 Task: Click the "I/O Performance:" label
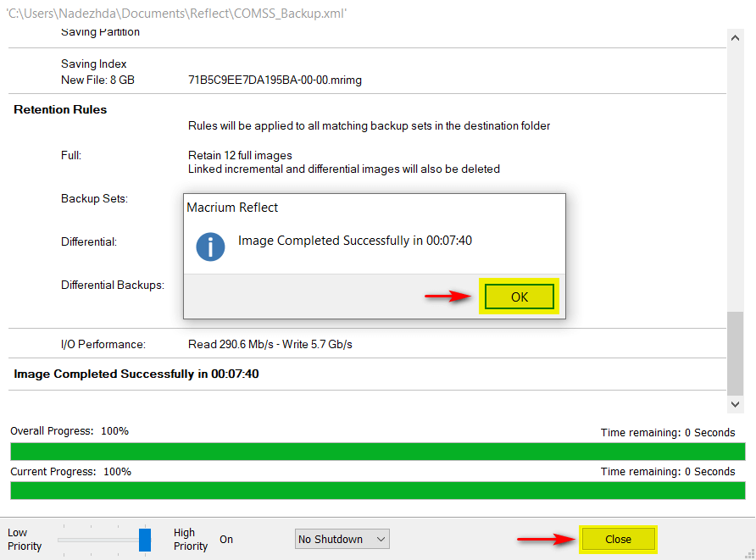click(x=103, y=344)
